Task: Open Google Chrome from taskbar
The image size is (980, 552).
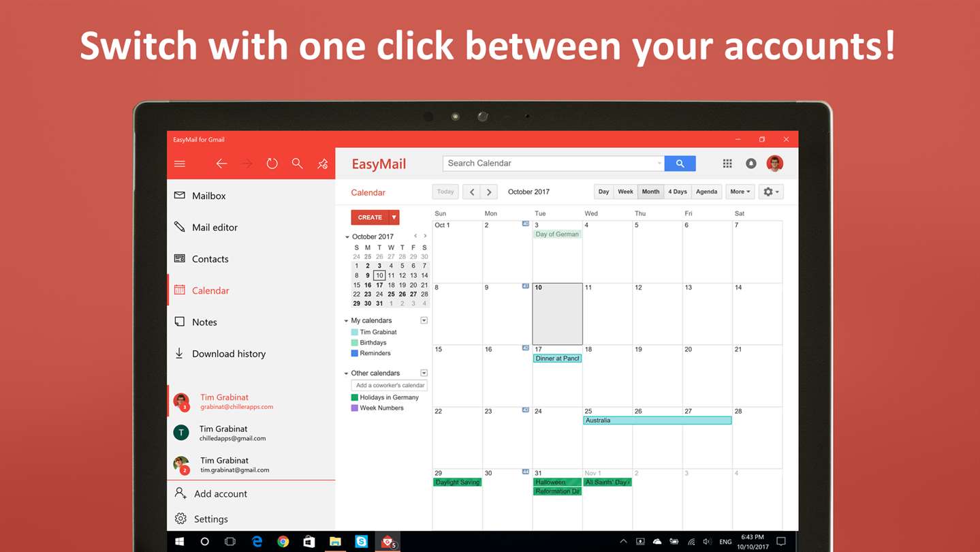Action: point(283,542)
